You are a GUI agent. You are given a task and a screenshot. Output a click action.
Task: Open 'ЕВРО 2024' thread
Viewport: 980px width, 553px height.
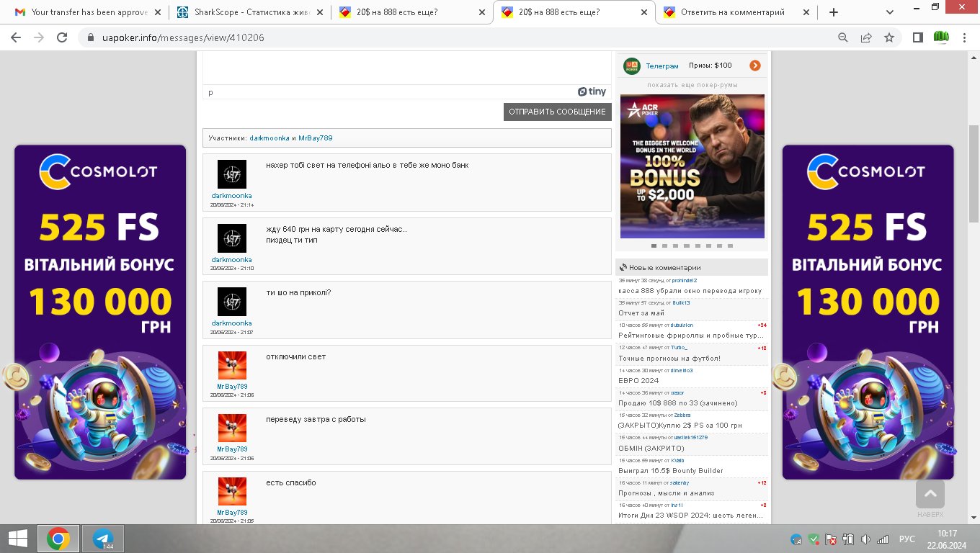[638, 381]
